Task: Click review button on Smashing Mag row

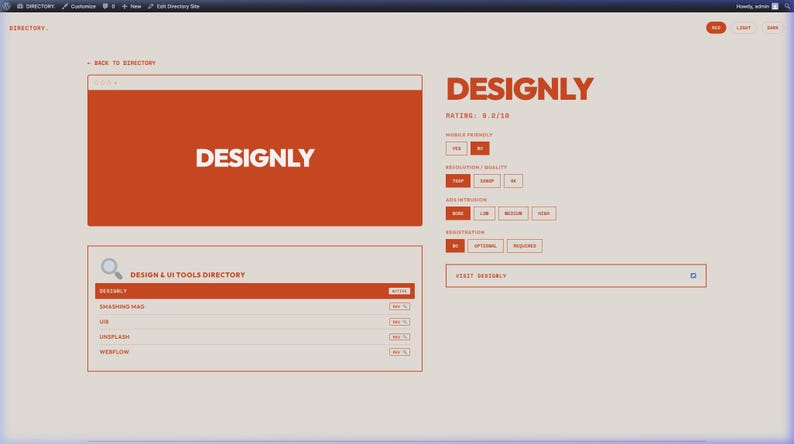Action: pos(400,307)
